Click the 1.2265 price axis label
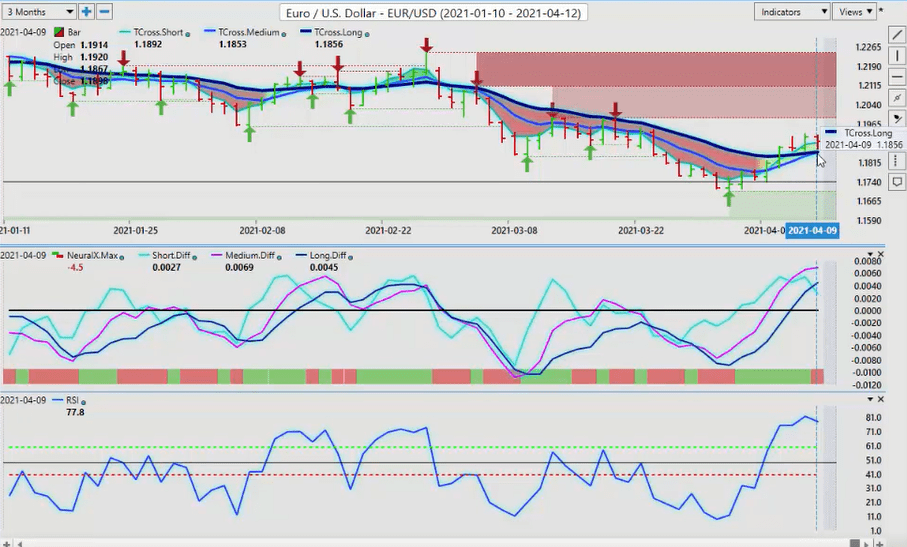907x547 pixels. 868,47
